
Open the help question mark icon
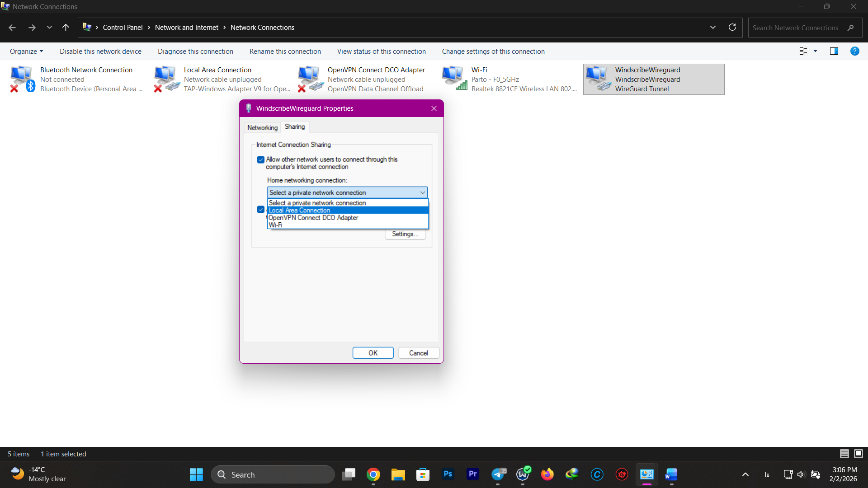point(854,52)
